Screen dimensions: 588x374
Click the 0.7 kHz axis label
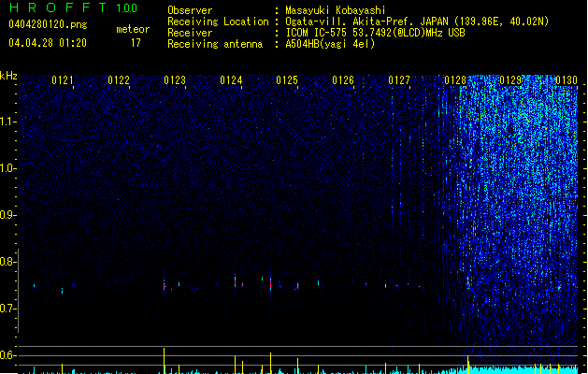tap(7, 309)
